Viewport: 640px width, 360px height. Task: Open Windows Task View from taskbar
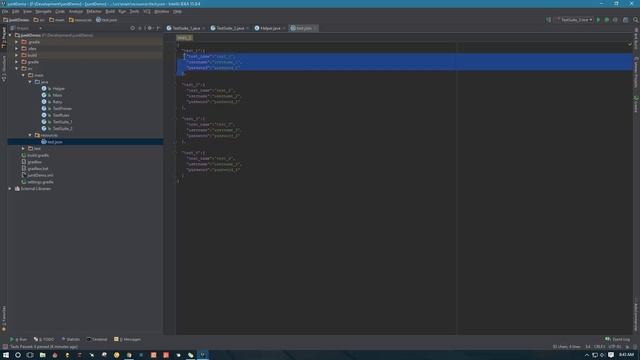30,355
